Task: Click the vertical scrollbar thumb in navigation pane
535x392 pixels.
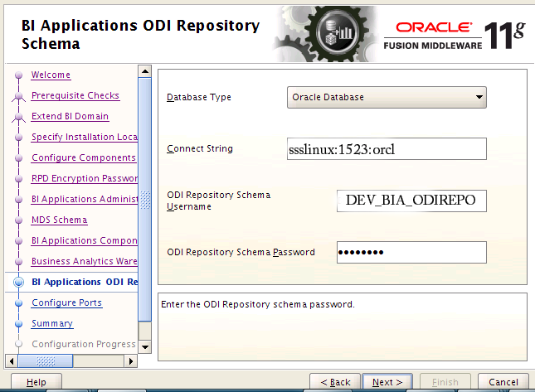Action: (x=145, y=200)
